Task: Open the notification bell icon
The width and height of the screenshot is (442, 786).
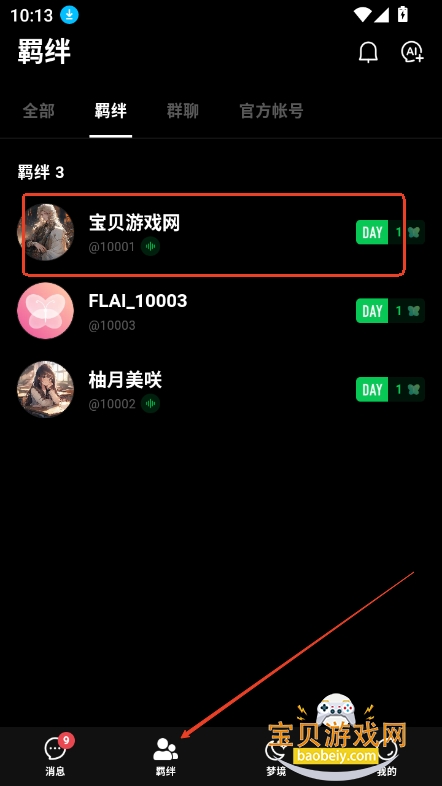Action: pyautogui.click(x=368, y=52)
